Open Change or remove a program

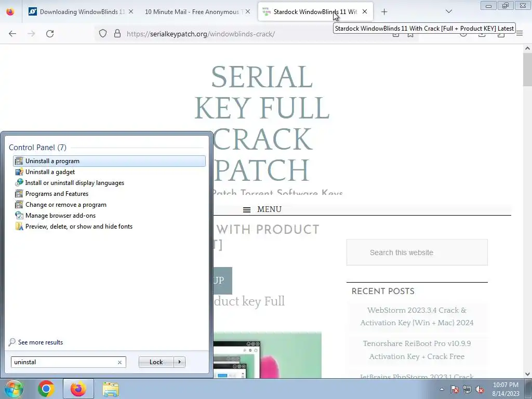(x=109, y=205)
